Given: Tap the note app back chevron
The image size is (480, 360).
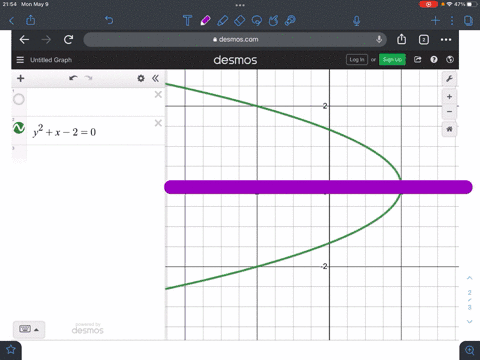Looking at the screenshot, I should tap(12, 21).
